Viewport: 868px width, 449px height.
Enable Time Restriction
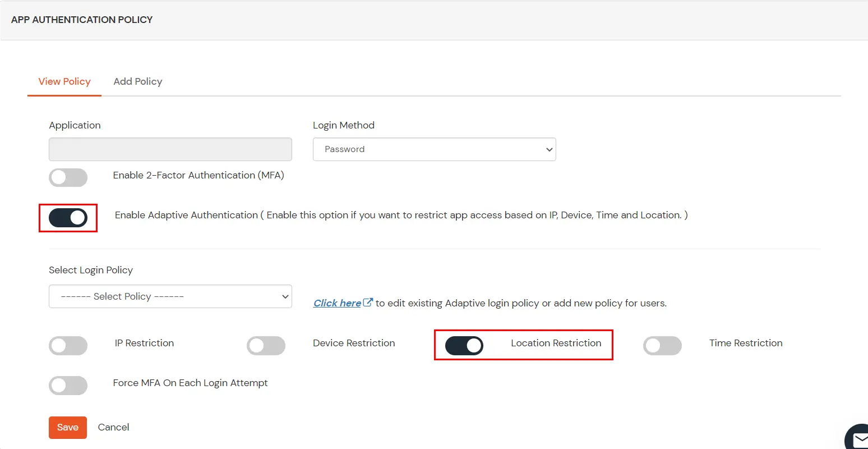[x=662, y=346]
